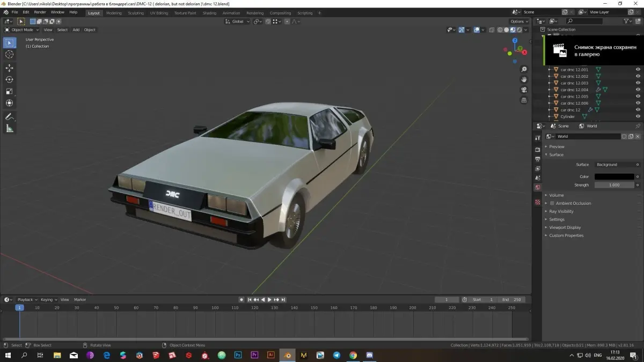644x362 pixels.
Task: Toggle viewport overlays display
Action: pyautogui.click(x=476, y=30)
